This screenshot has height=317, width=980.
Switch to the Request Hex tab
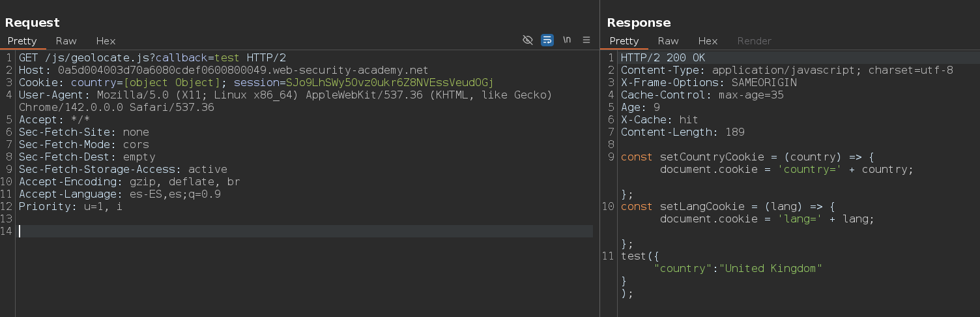[x=106, y=40]
